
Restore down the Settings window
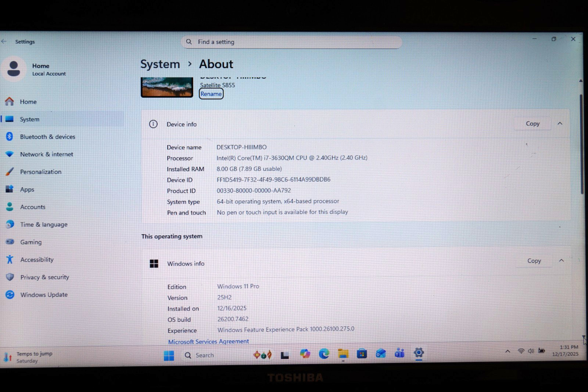554,39
